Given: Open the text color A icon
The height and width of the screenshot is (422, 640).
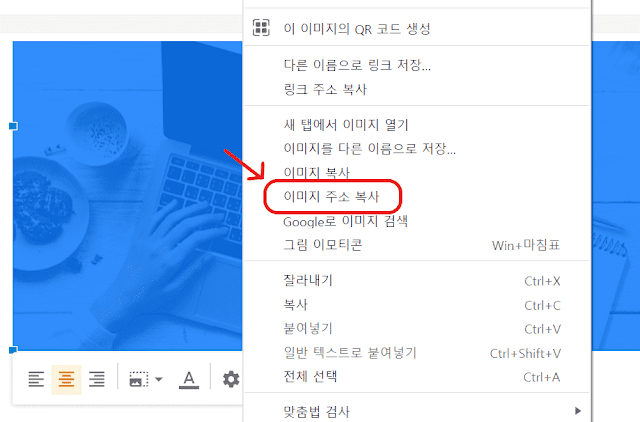Looking at the screenshot, I should point(189,380).
